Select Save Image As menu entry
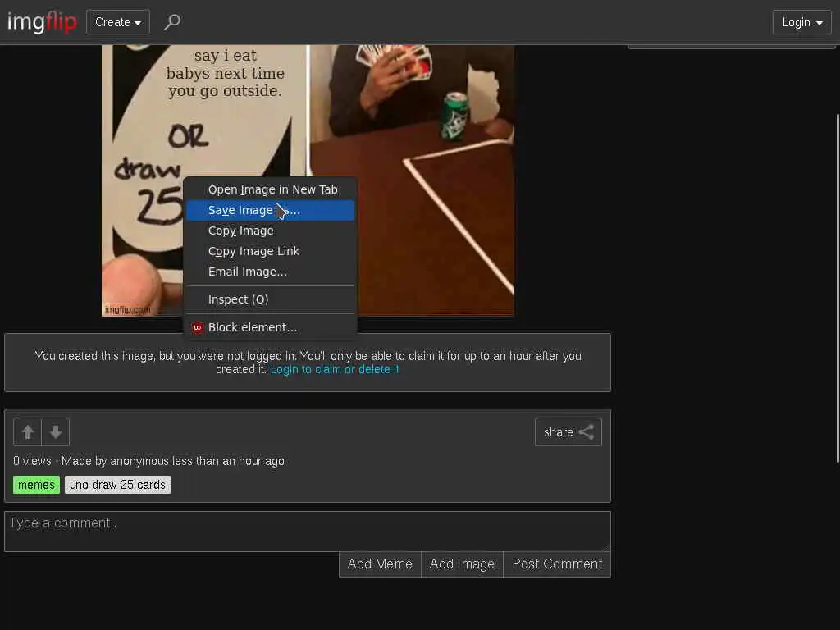Viewport: 840px width, 630px height. (271, 210)
